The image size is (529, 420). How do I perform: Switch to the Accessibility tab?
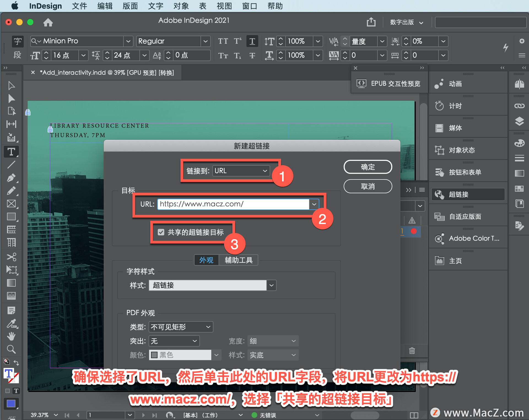(239, 260)
